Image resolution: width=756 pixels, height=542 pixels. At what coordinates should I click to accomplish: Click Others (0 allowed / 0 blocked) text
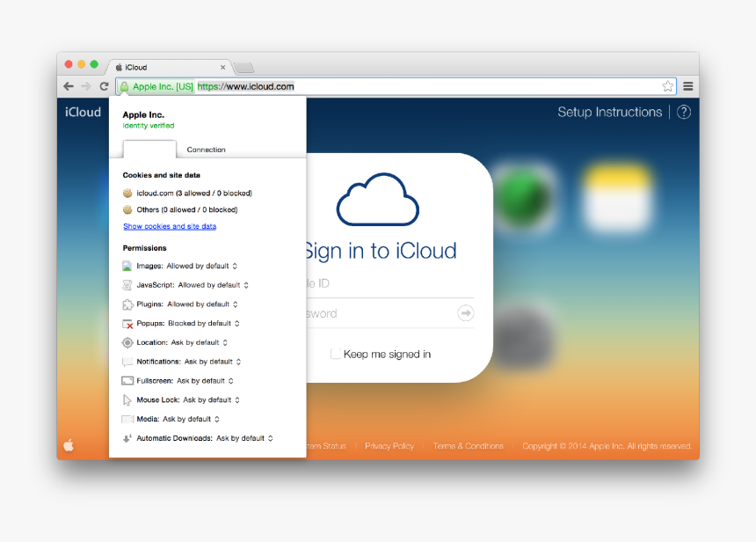pyautogui.click(x=187, y=209)
